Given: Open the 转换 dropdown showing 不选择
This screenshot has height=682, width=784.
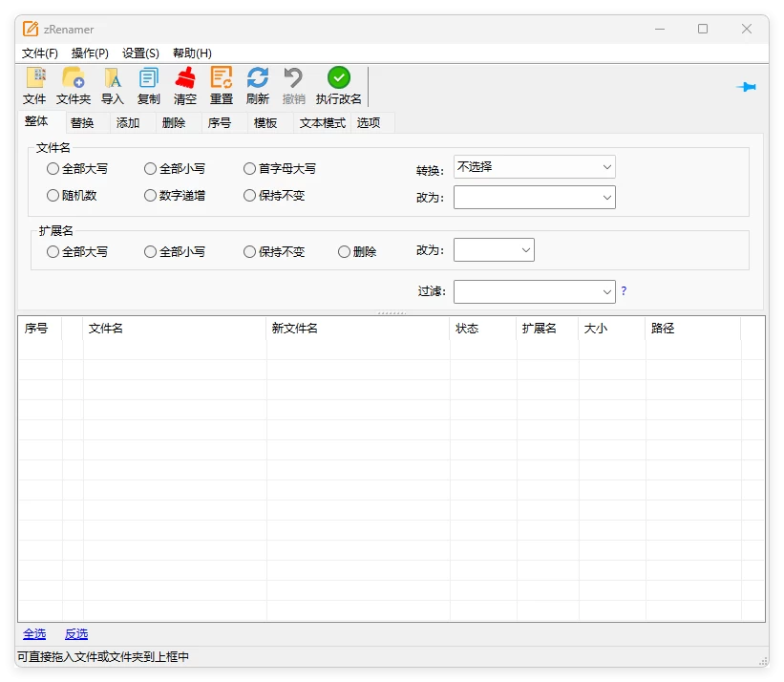Looking at the screenshot, I should point(534,166).
